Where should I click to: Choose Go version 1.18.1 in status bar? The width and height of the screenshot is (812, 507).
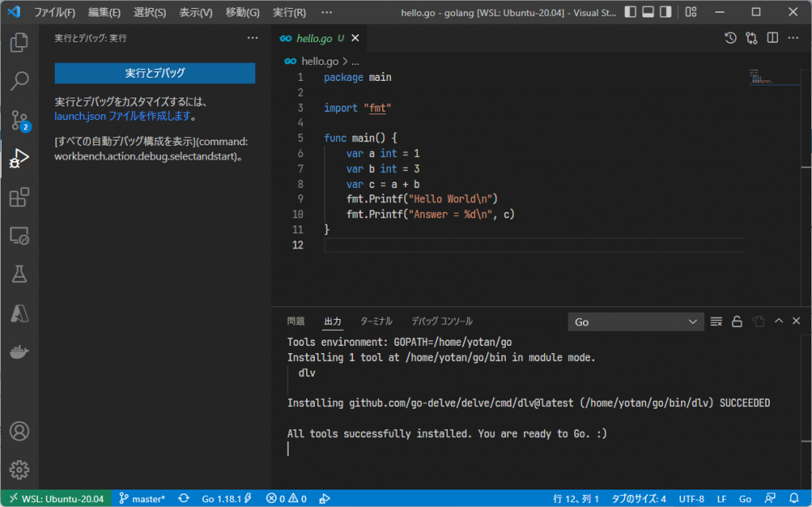pyautogui.click(x=226, y=499)
